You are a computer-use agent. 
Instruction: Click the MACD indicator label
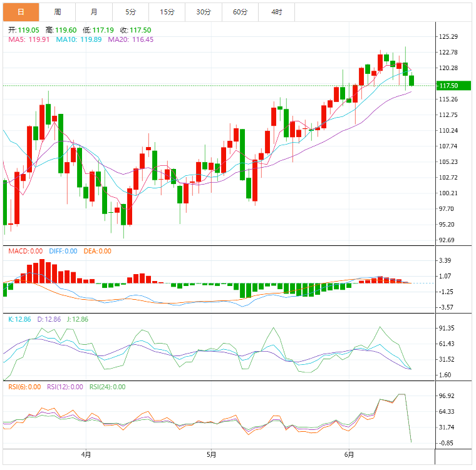[25, 251]
